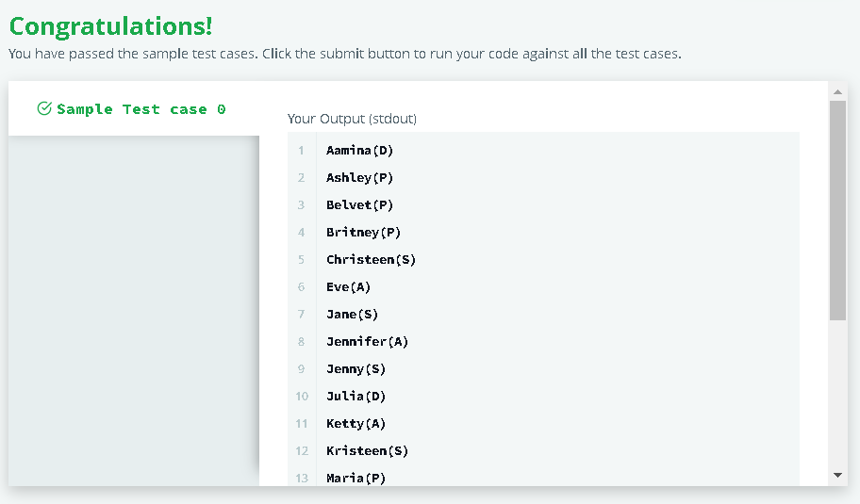The height and width of the screenshot is (504, 860).
Task: Click the scrollbar track below the thumb
Action: coord(837,394)
